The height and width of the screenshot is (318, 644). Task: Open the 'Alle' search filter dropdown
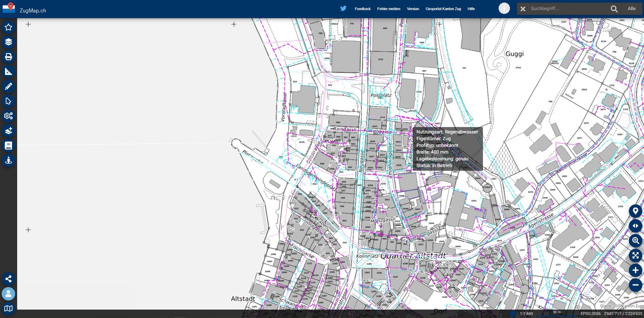coord(631,9)
